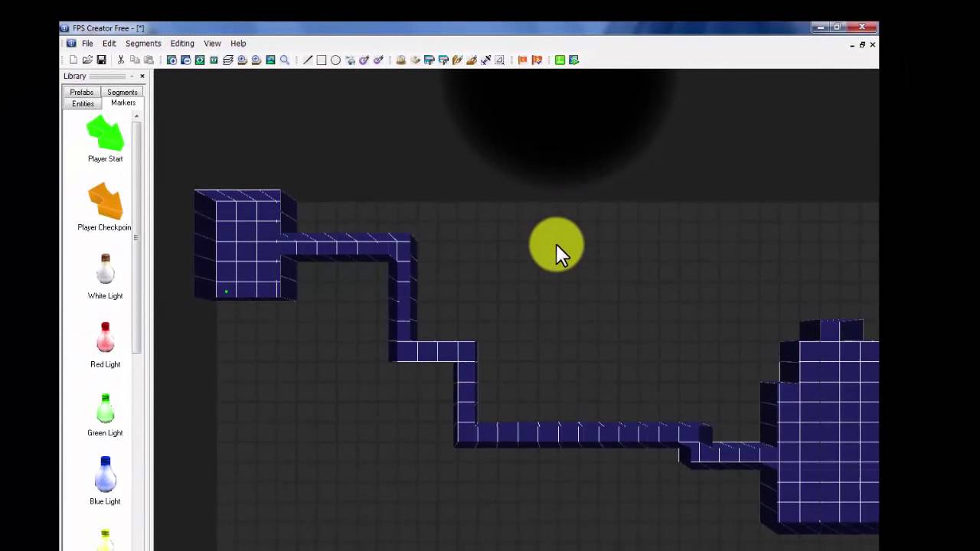Select the Blue Light marker

[x=105, y=481]
